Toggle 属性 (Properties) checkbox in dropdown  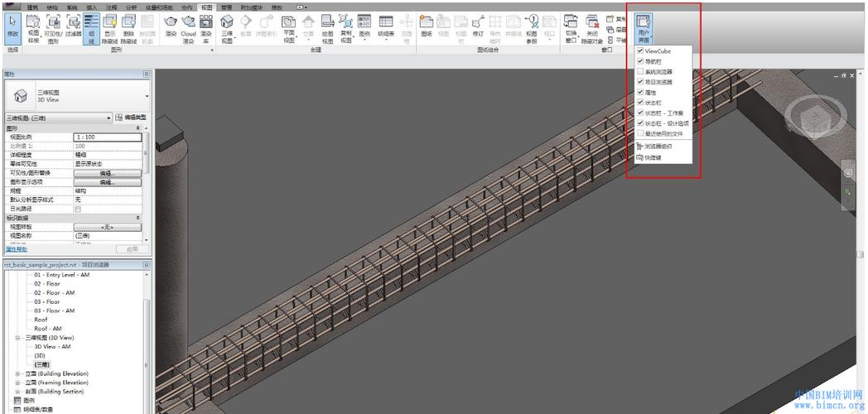640,93
